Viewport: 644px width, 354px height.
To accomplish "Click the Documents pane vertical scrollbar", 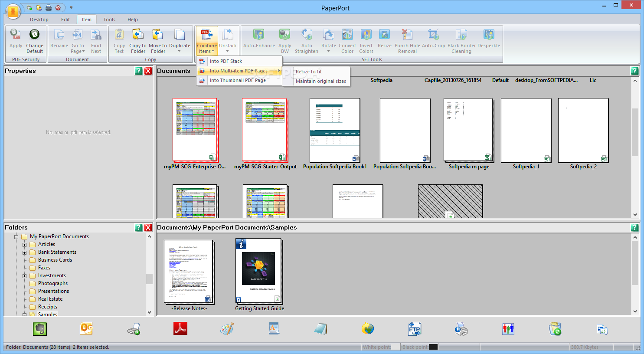I will click(635, 147).
